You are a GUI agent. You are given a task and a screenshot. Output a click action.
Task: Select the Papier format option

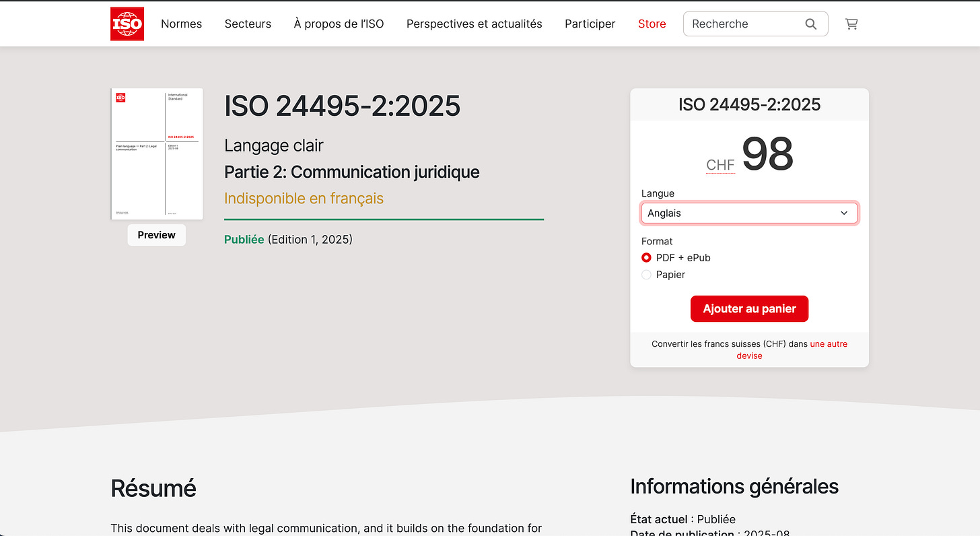pos(646,275)
